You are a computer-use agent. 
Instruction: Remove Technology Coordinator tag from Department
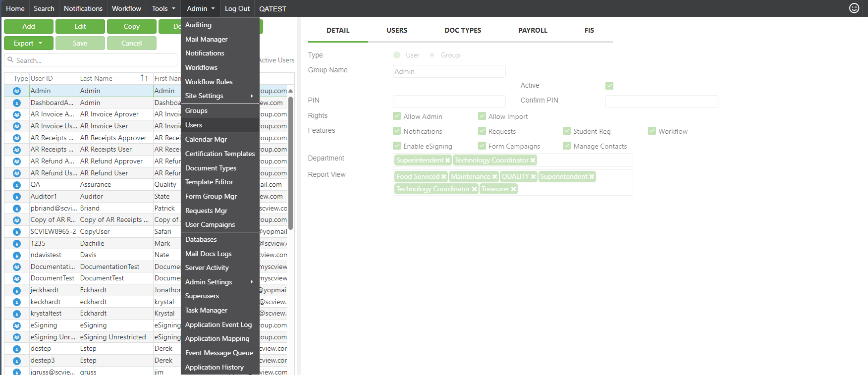pos(533,160)
